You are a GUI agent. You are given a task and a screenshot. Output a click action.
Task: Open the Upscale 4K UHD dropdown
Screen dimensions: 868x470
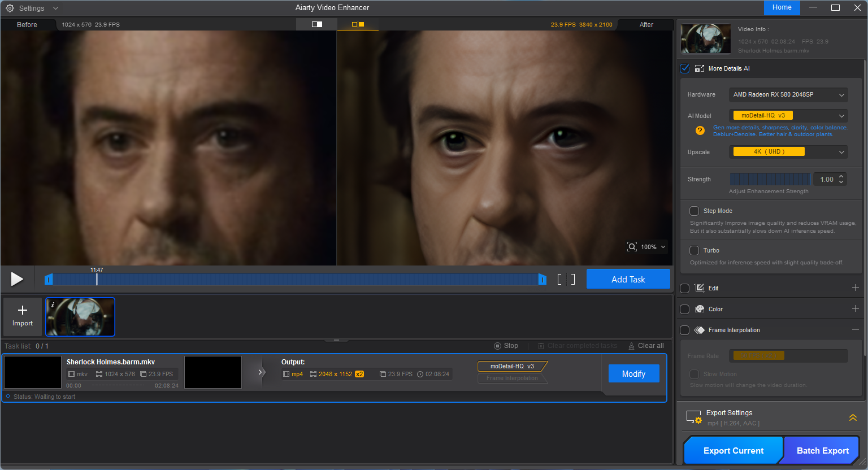point(788,152)
